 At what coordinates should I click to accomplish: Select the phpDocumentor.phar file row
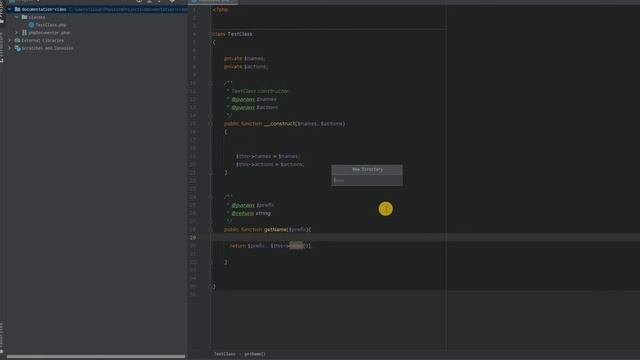pos(96,33)
